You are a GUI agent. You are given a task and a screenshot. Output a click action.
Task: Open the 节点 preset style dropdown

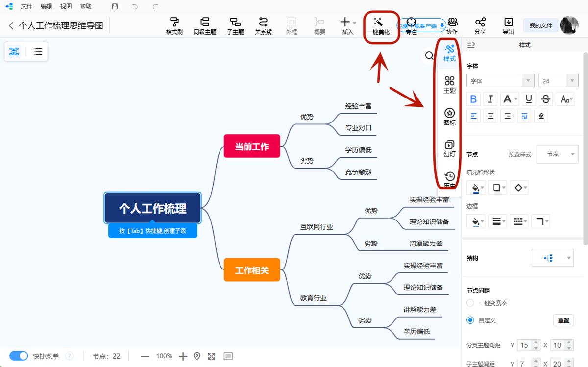pyautogui.click(x=557, y=154)
